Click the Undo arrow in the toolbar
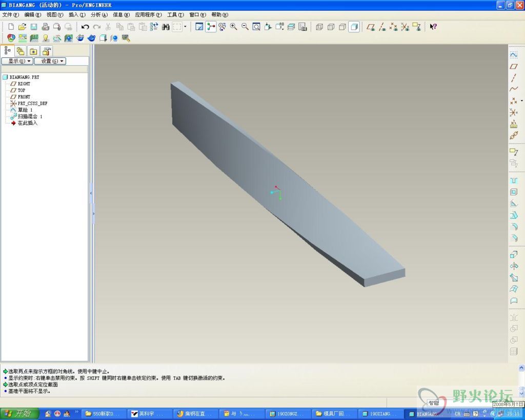The image size is (525, 420). [85, 27]
